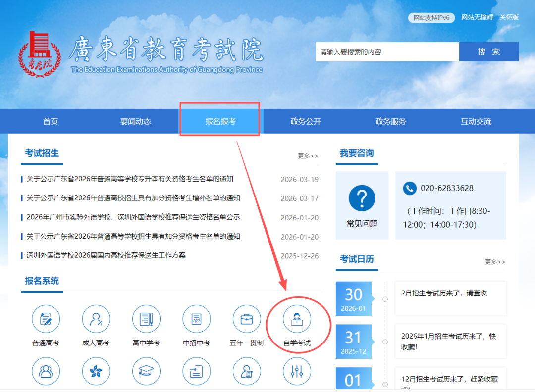
Task: Click the document transfer icon in the second row of 报名系统
Action: coord(197,371)
